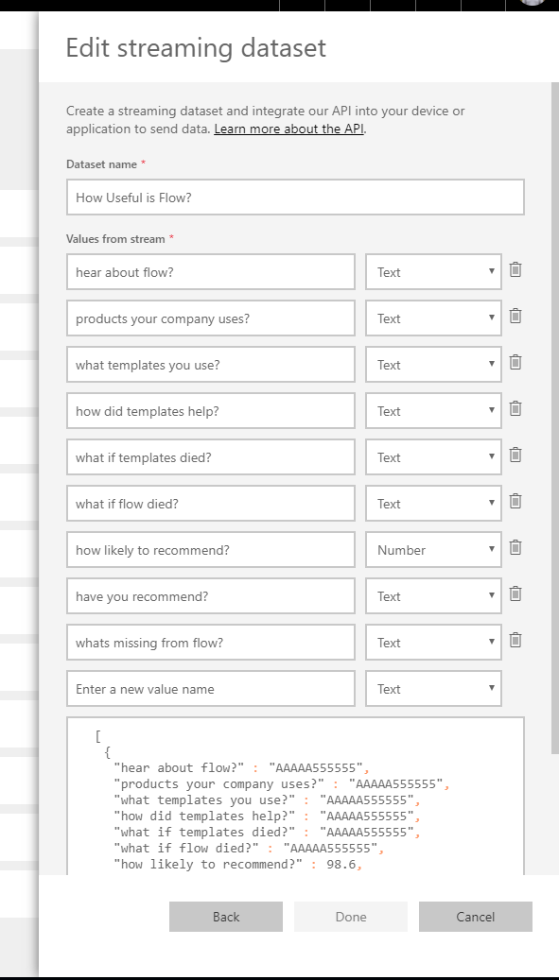Remove 'products your company uses?' via trash icon
Screen dimensions: 559x980
[x=515, y=316]
